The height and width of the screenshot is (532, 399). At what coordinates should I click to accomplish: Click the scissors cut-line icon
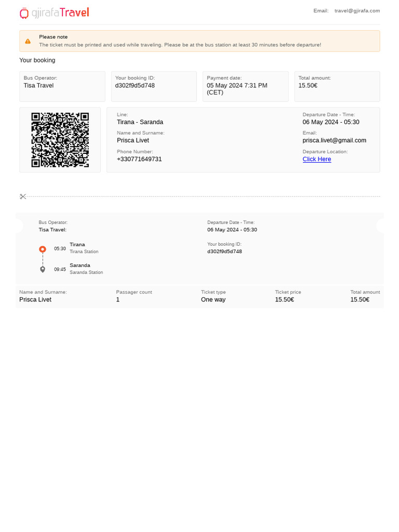click(23, 196)
